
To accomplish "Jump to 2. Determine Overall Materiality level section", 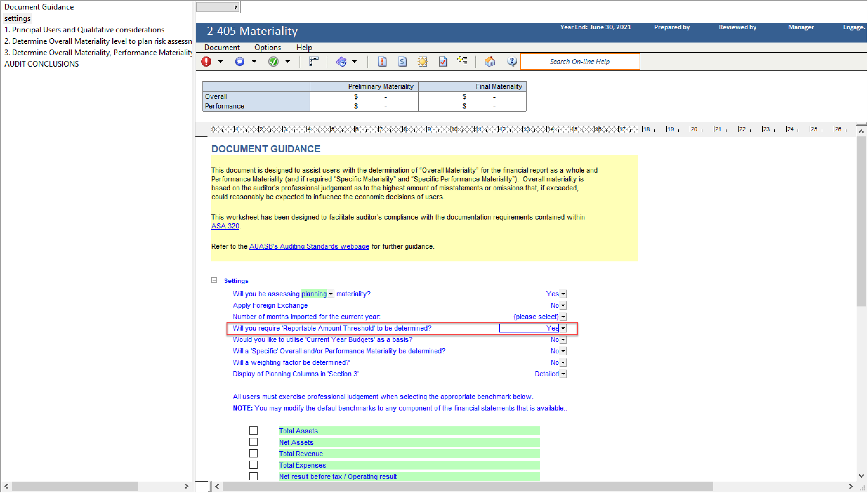I will point(98,41).
